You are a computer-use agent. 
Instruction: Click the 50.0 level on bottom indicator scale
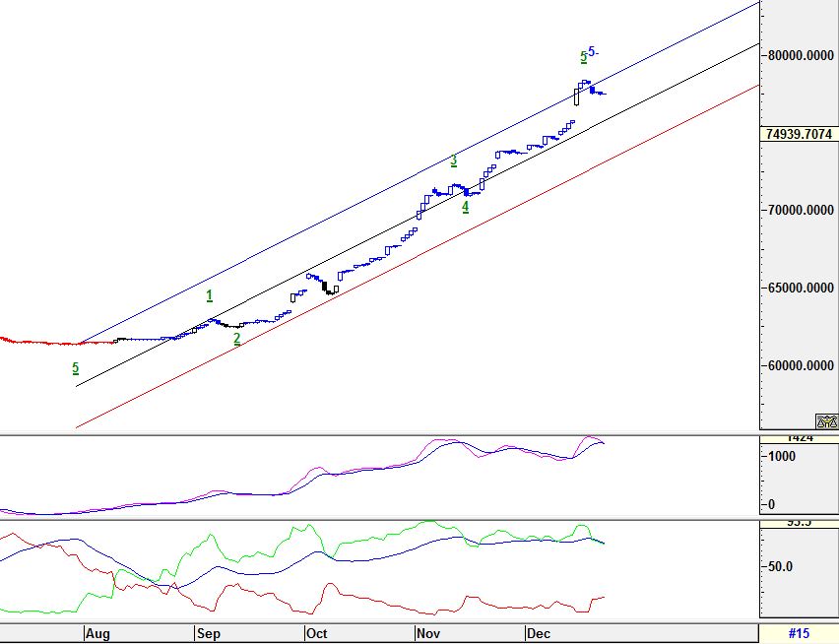click(781, 567)
